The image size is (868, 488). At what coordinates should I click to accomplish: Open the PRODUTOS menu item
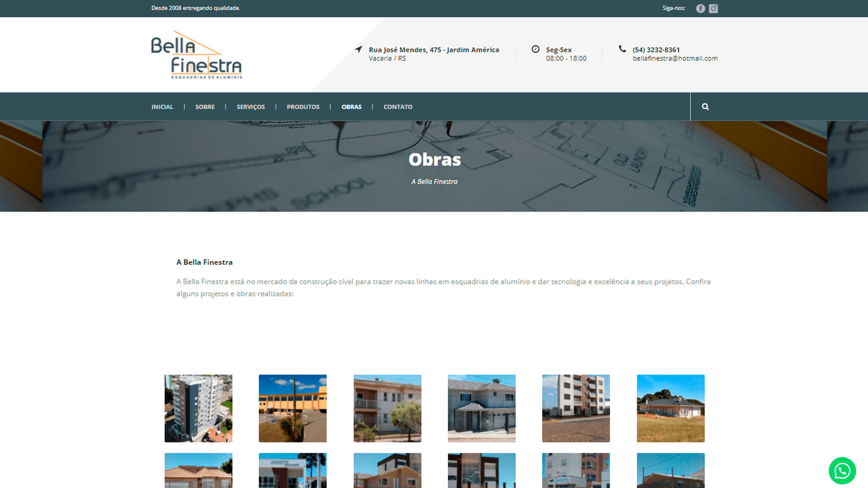303,107
